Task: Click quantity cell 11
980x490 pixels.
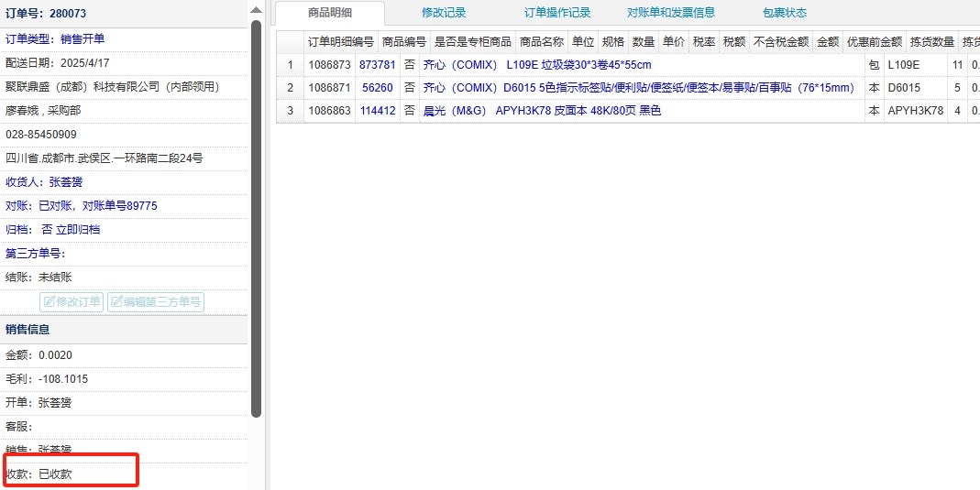Action: (x=957, y=64)
